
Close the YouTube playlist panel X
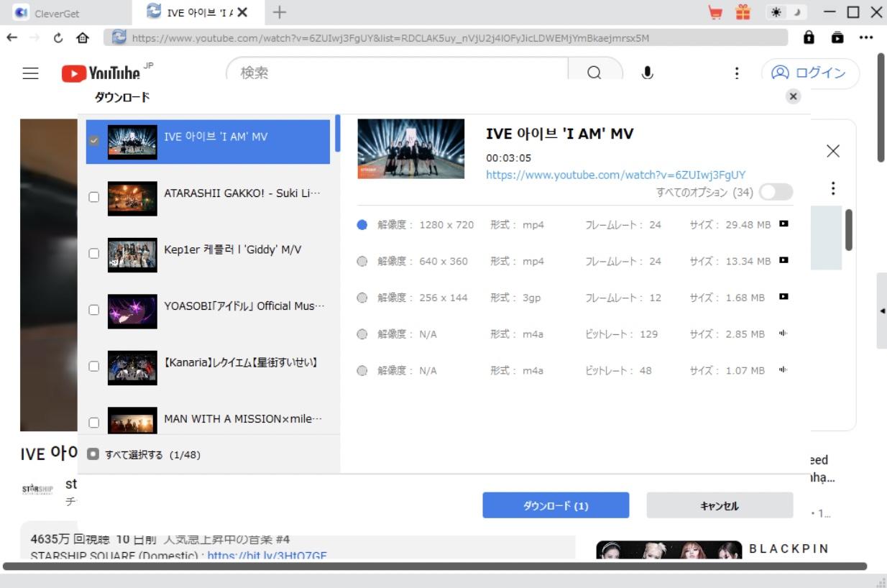click(832, 151)
